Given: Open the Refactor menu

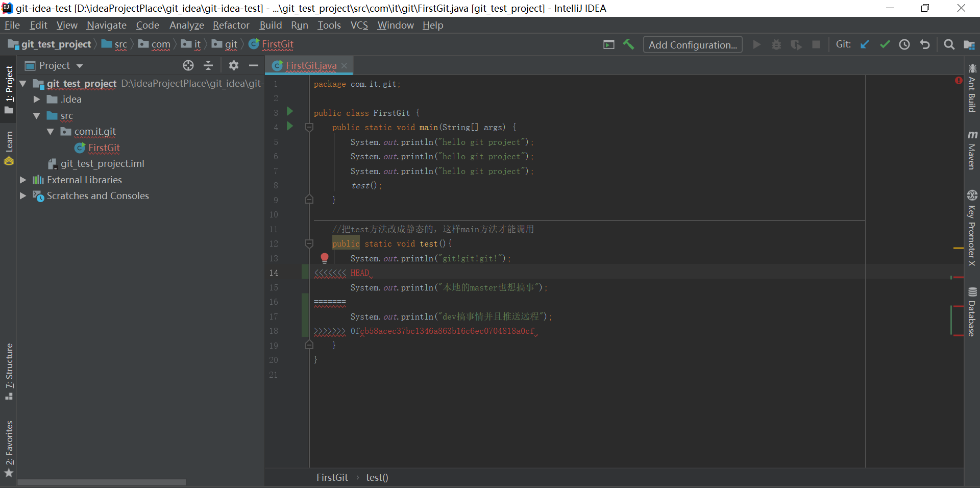Looking at the screenshot, I should tap(231, 25).
